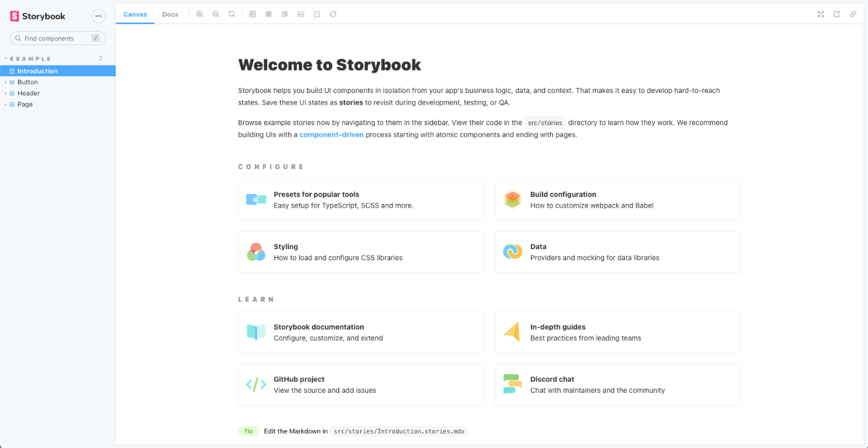
Task: Toggle the grid toolbar icon
Action: tap(268, 14)
